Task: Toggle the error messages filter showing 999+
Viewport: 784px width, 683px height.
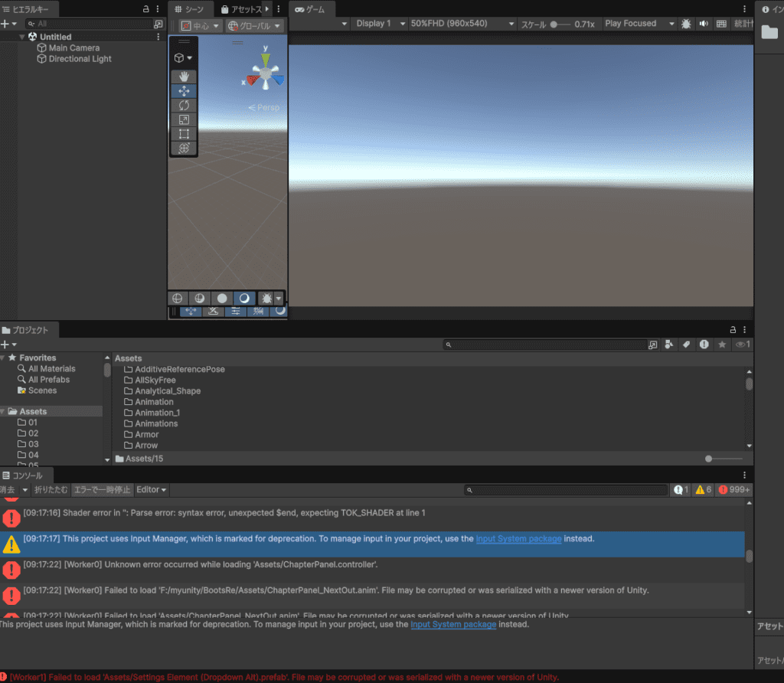Action: tap(733, 490)
